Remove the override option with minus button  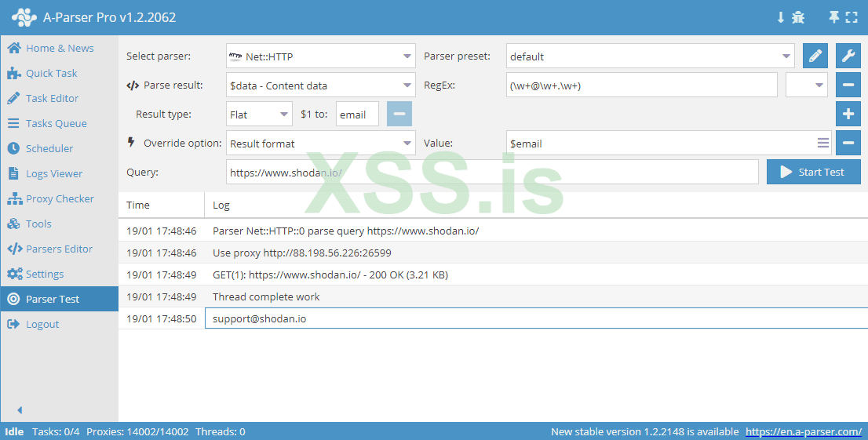(848, 143)
